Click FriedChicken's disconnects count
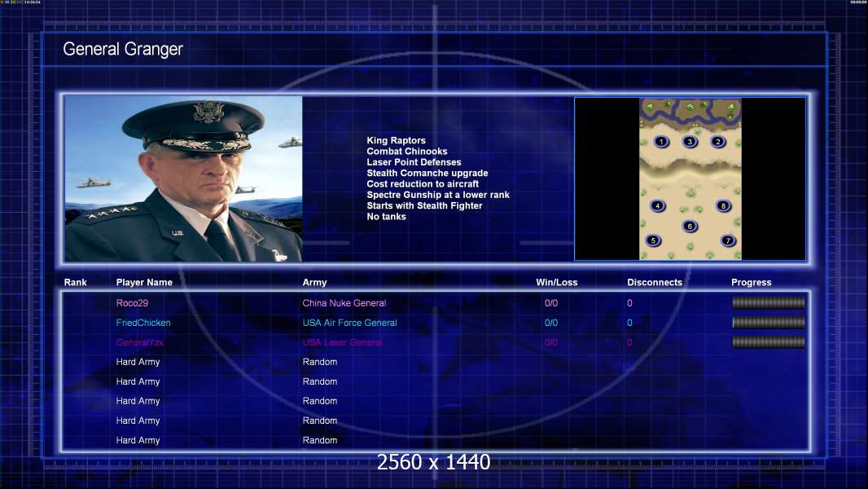This screenshot has height=489, width=868. pyautogui.click(x=629, y=323)
